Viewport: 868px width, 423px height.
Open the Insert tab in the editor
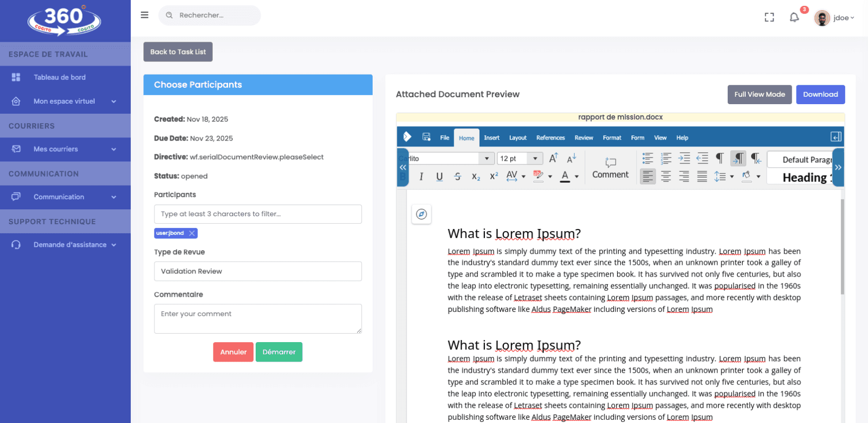(491, 138)
